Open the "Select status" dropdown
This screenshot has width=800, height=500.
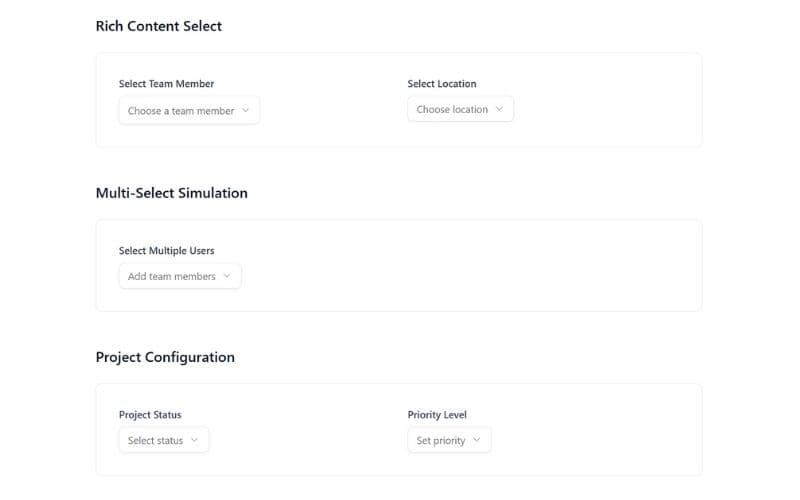tap(163, 440)
